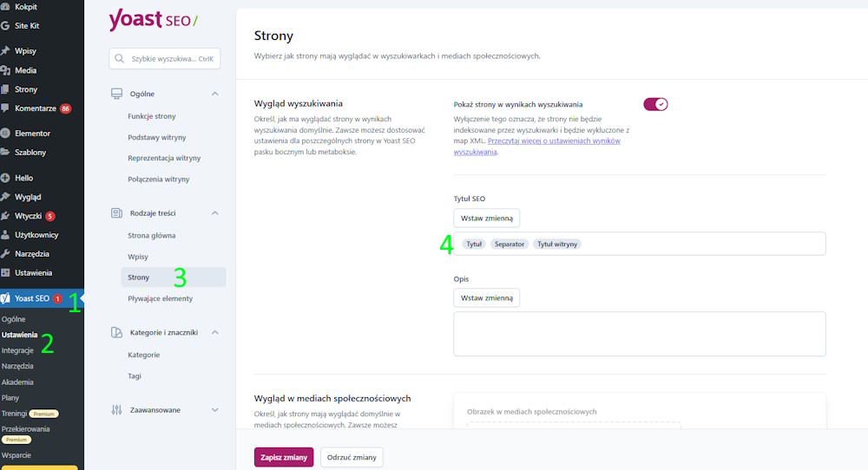
Task: Click the Zapisz zmiany button
Action: tap(284, 457)
